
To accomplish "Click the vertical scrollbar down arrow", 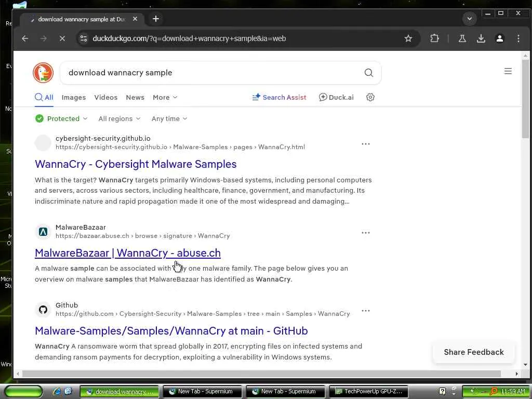I will click(526, 365).
